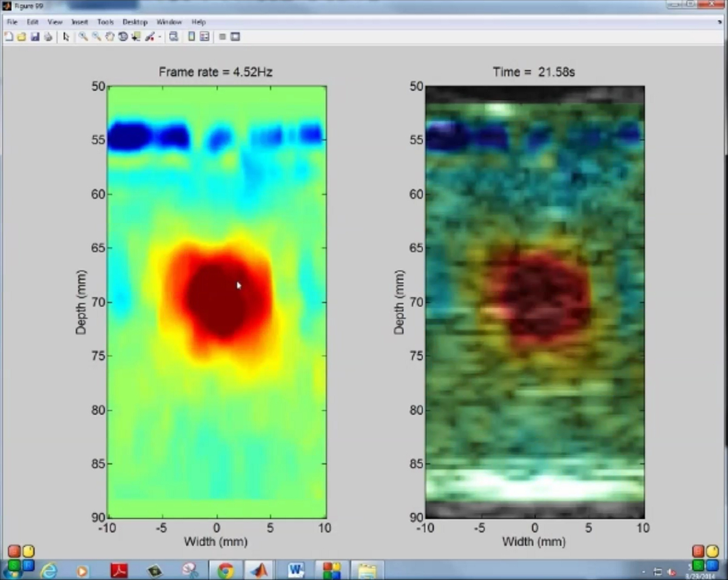Viewport: 728px width, 580px height.
Task: Click the Insert Colorbar toolbar button
Action: (191, 37)
